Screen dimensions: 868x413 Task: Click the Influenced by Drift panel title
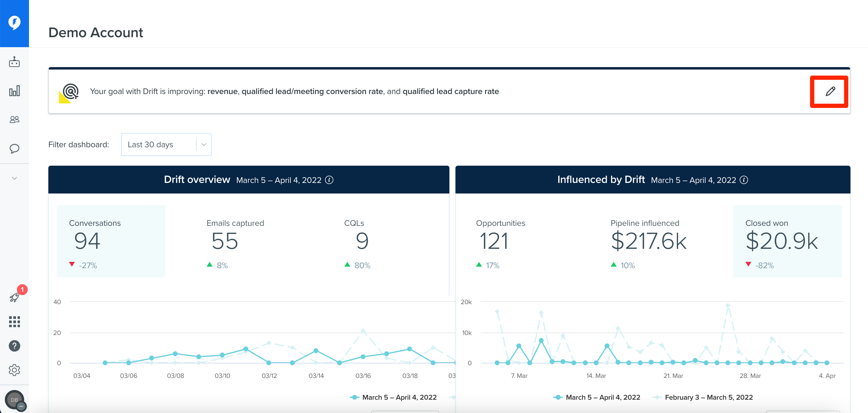tap(601, 180)
